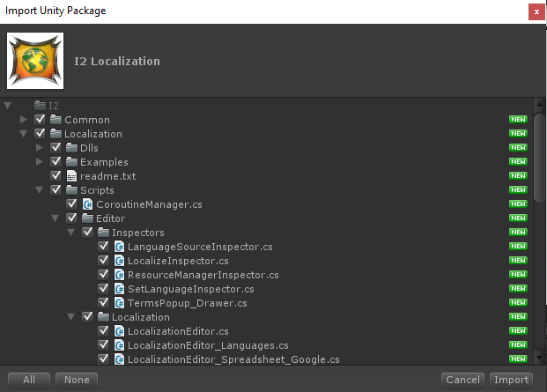Uncheck the Common folder checkbox
Image resolution: width=547 pixels, height=392 pixels.
click(40, 120)
